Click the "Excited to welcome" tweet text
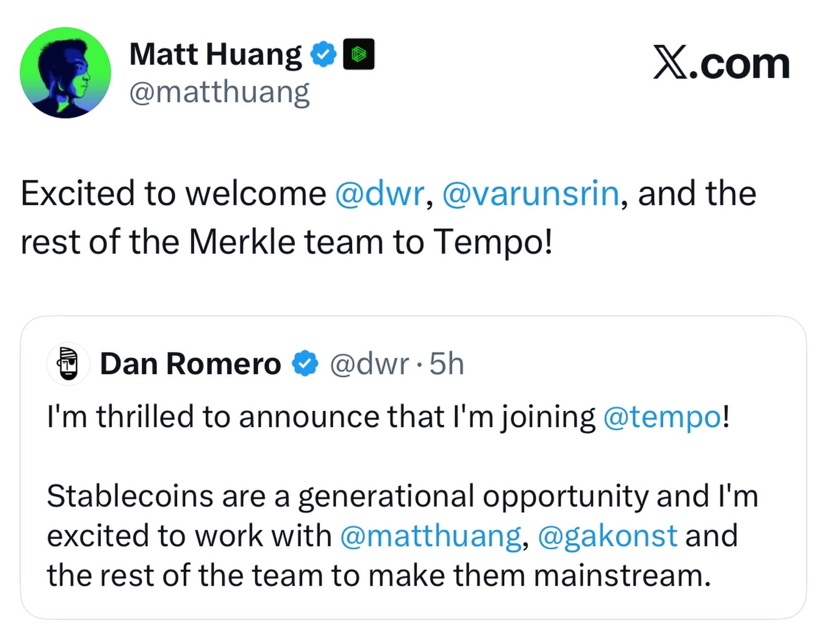Image resolution: width=827 pixels, height=644 pixels. pos(174,193)
